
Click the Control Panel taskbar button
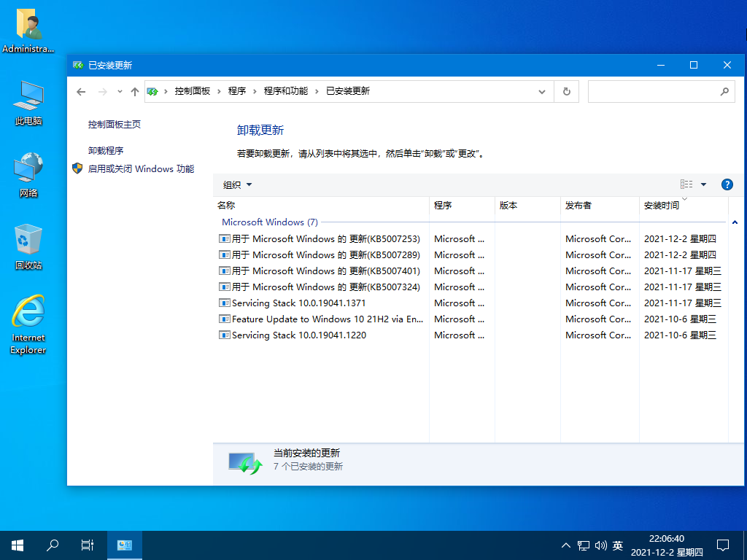pyautogui.click(x=124, y=545)
